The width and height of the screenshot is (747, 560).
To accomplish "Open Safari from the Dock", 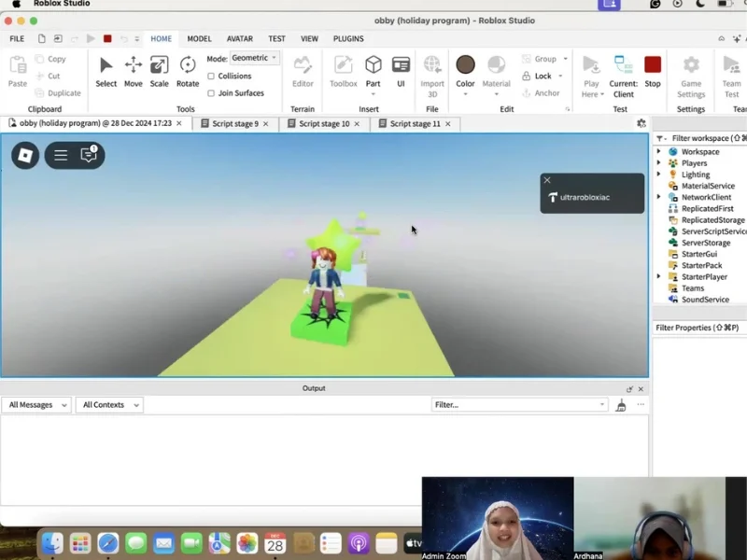I will coord(108,543).
